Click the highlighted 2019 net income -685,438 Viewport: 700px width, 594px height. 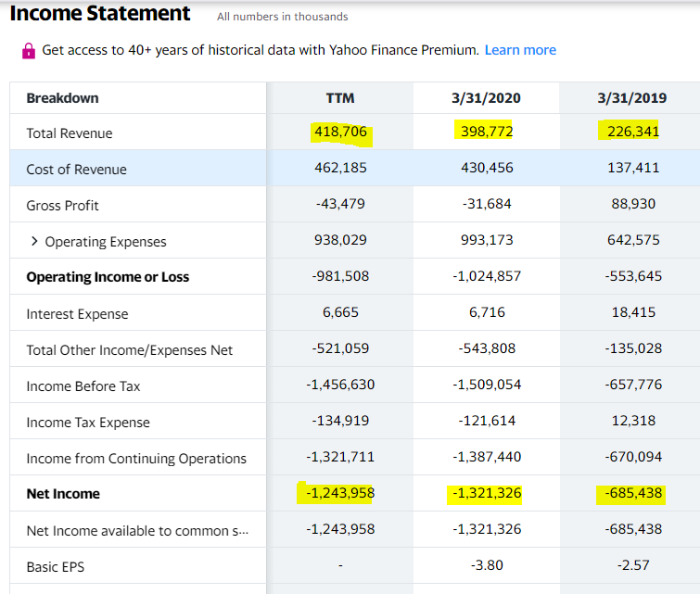[632, 493]
